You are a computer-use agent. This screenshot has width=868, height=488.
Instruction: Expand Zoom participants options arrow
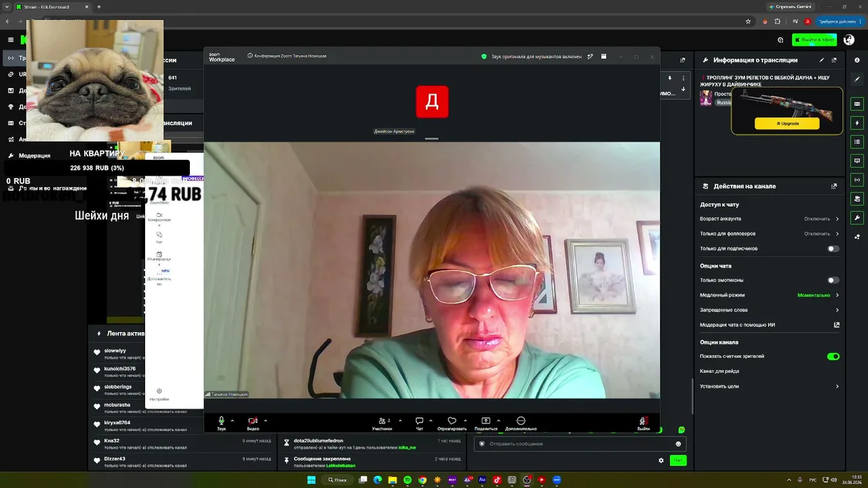click(x=400, y=420)
